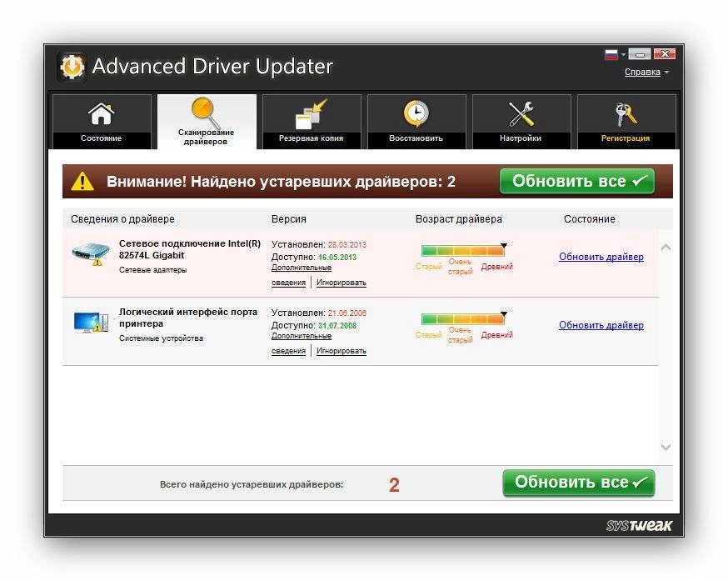Click the printer port monitor icon
This screenshot has height=581, width=728.
[x=91, y=322]
